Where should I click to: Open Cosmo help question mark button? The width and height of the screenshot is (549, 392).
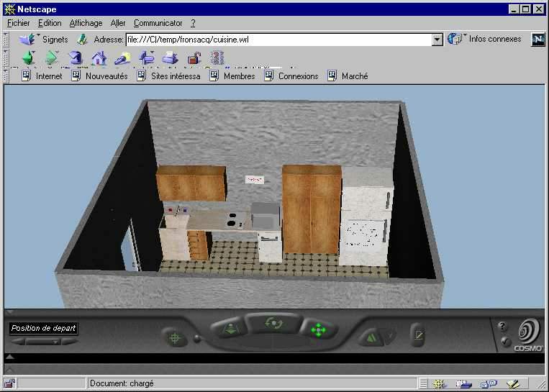[x=502, y=327]
